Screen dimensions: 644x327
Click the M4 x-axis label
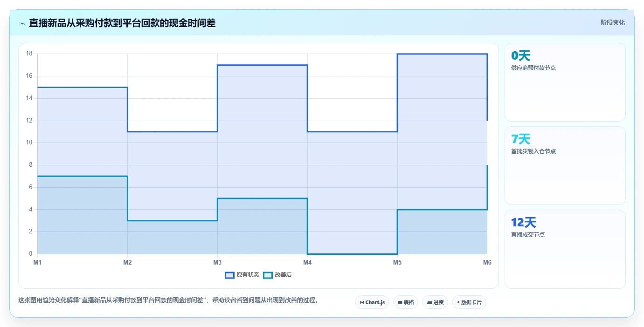pyautogui.click(x=307, y=262)
